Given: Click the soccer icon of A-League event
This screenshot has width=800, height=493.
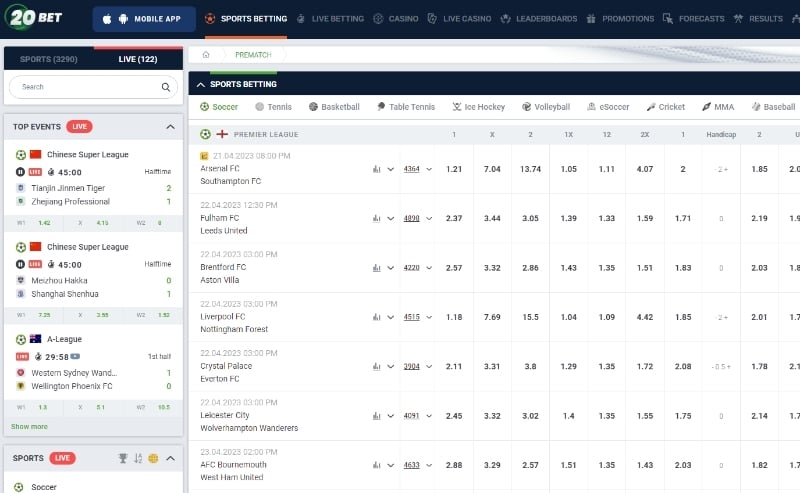Looking at the screenshot, I should pos(21,339).
